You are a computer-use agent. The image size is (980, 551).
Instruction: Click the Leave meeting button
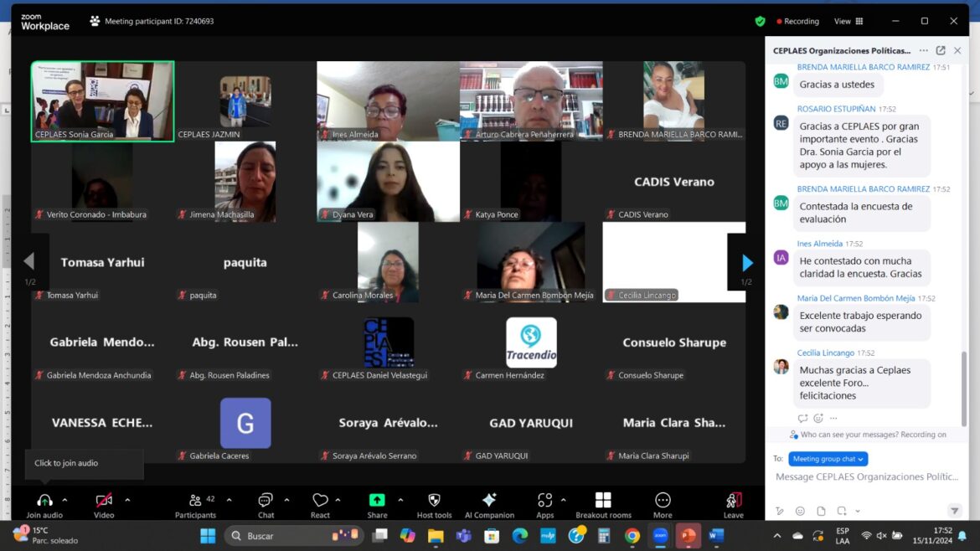pos(733,502)
